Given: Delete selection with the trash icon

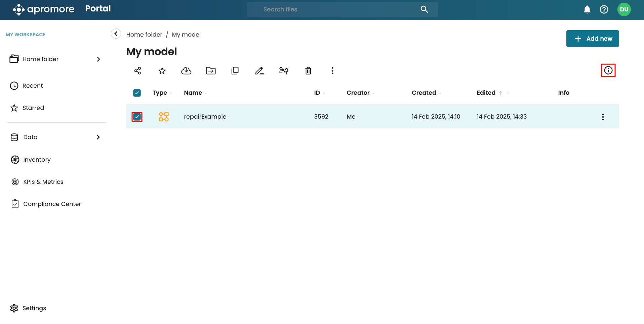Looking at the screenshot, I should coord(308,71).
